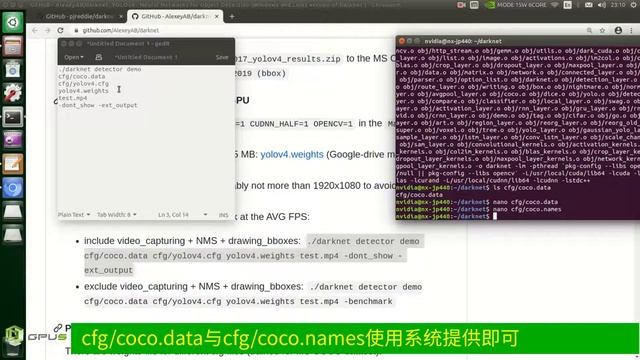Screen dimensions: 640x360
Task: Open the browser zoom magnifier icon
Action: (589, 30)
